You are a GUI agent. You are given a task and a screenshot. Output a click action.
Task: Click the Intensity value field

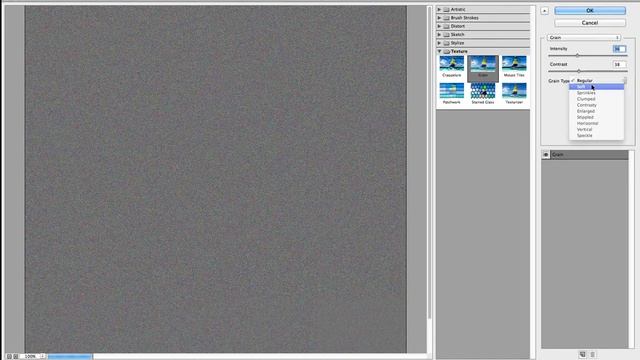point(619,49)
